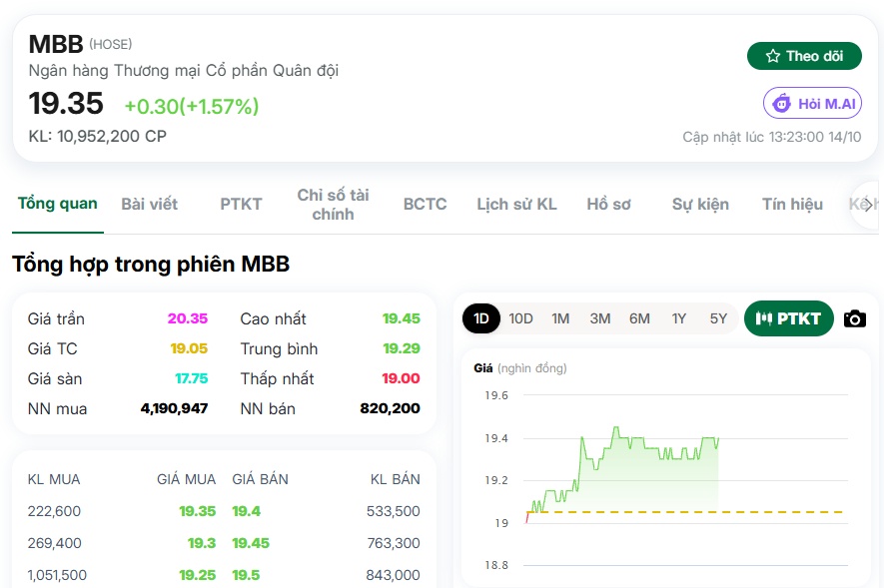The width and height of the screenshot is (884, 588).
Task: Click the Thấp nhất value 19.00
Action: [x=401, y=378]
